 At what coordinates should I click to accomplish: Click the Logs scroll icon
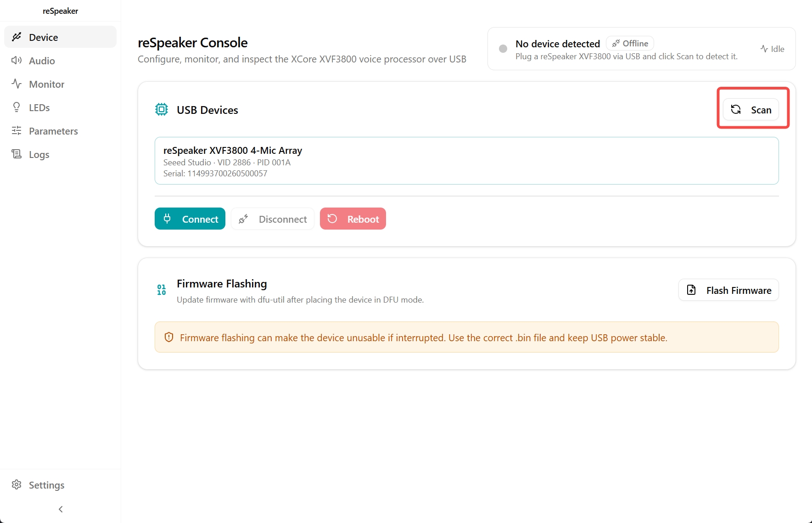(x=17, y=154)
